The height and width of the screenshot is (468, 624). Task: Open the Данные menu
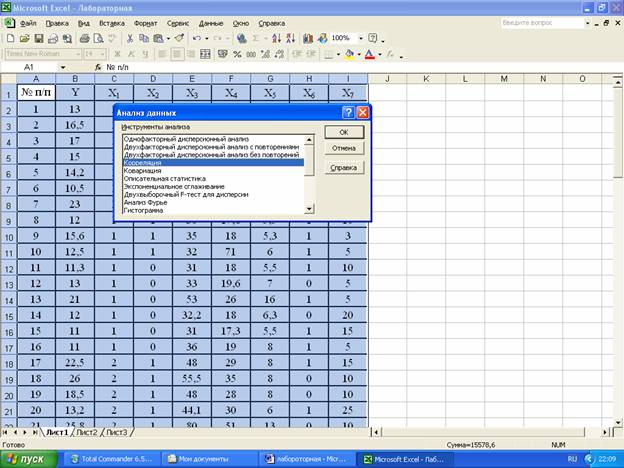pos(211,22)
